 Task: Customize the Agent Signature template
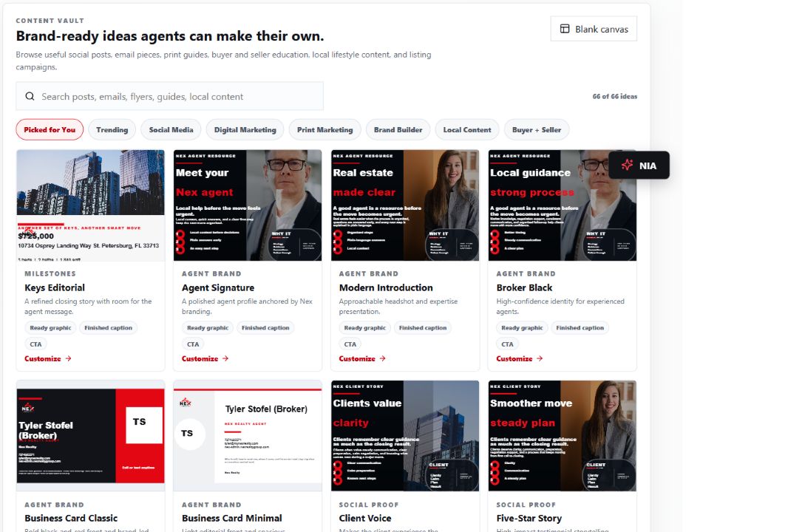(205, 359)
